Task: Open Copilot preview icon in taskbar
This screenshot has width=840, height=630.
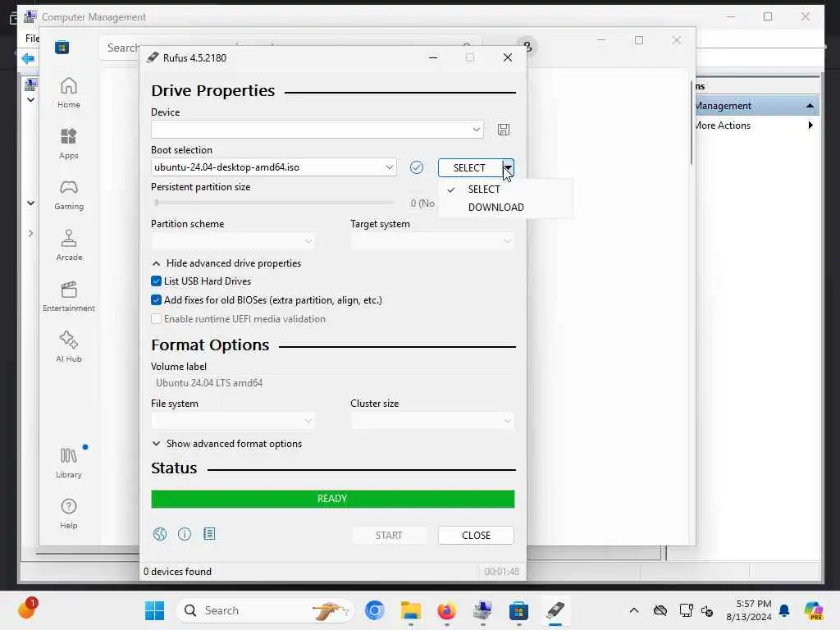Action: [x=813, y=610]
